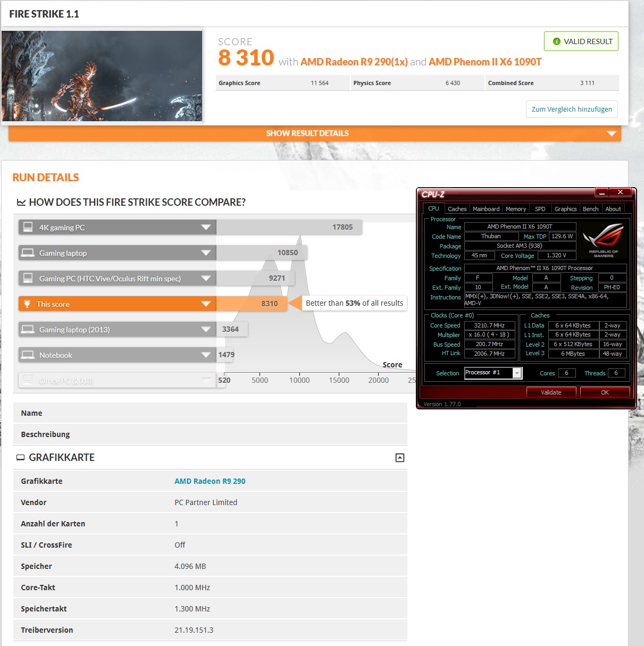Click the trophy icon beside This score
The width and height of the screenshot is (644, 646).
[27, 304]
